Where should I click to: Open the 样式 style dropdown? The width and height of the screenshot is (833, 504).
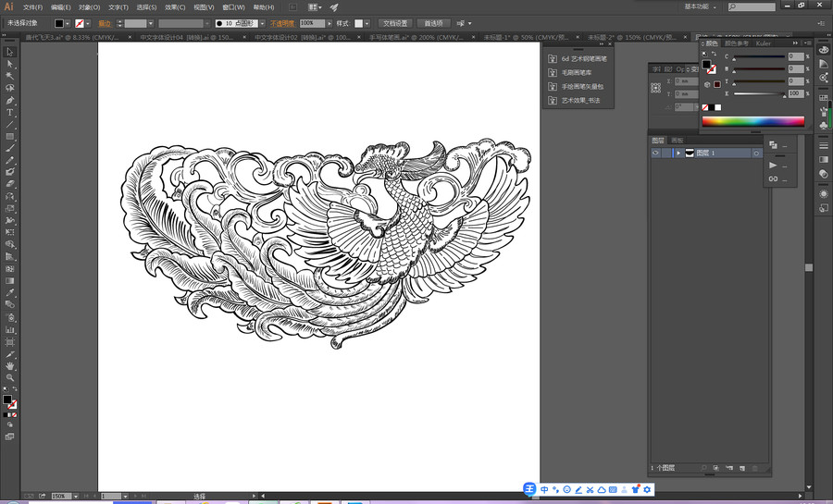point(367,23)
